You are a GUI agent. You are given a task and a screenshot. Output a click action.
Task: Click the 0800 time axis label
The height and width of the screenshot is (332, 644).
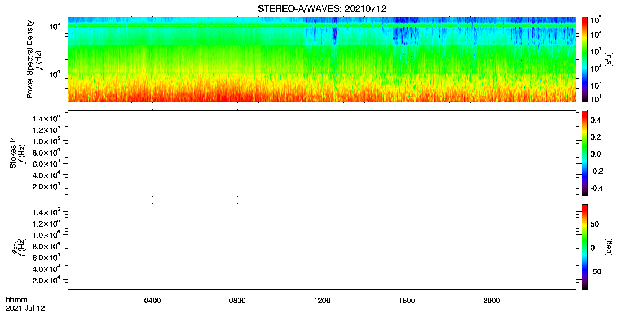pyautogui.click(x=237, y=301)
